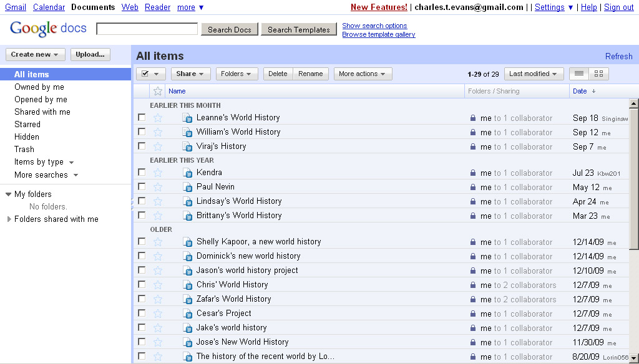This screenshot has height=364, width=639.
Task: Click shared document icon for Viraj's History
Action: [x=187, y=146]
